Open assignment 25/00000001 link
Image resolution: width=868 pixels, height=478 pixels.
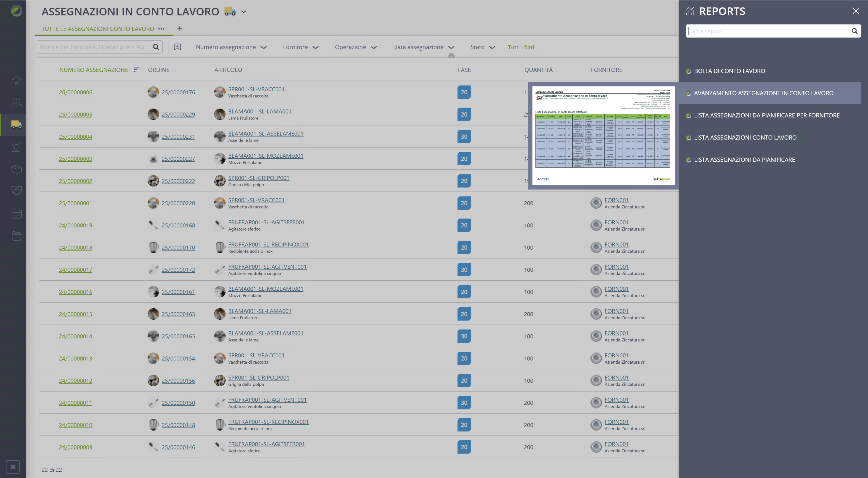coord(75,203)
